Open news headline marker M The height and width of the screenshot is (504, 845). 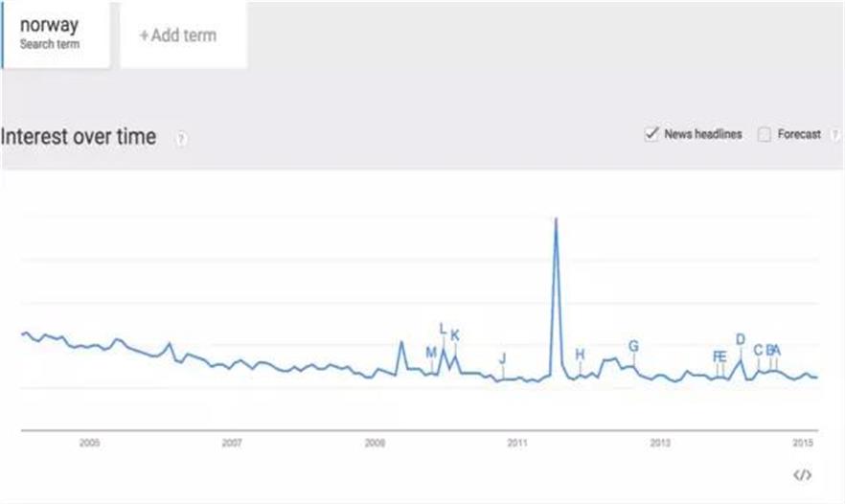(431, 353)
